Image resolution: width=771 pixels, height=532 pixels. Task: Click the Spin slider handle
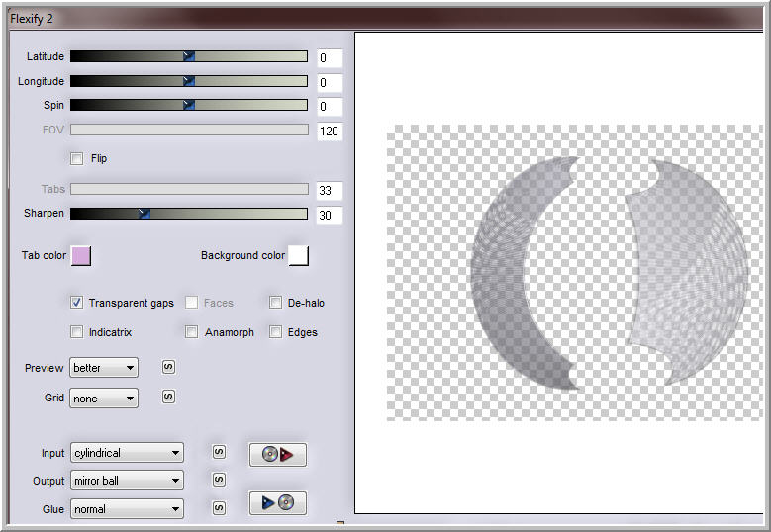click(189, 105)
